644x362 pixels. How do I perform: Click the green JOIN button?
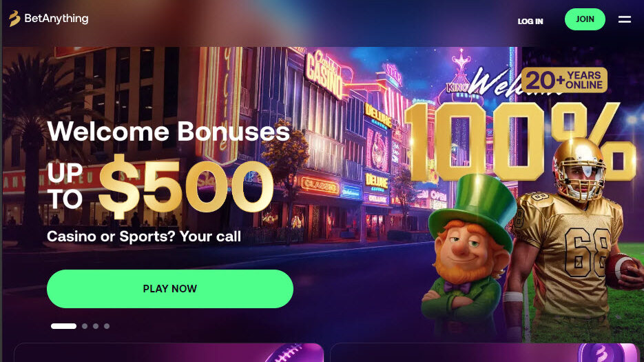[x=585, y=19]
